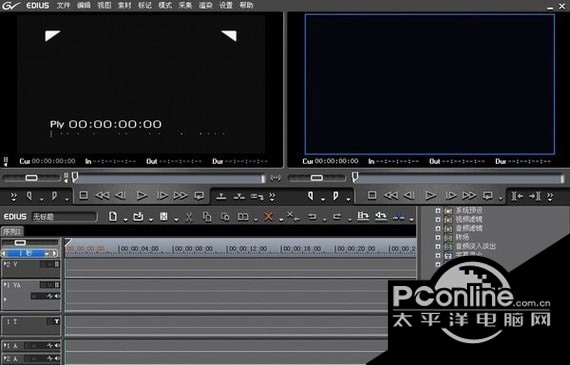Cut the selected clip with scissors
Viewport: 570px width, 365px height.
(x=189, y=217)
